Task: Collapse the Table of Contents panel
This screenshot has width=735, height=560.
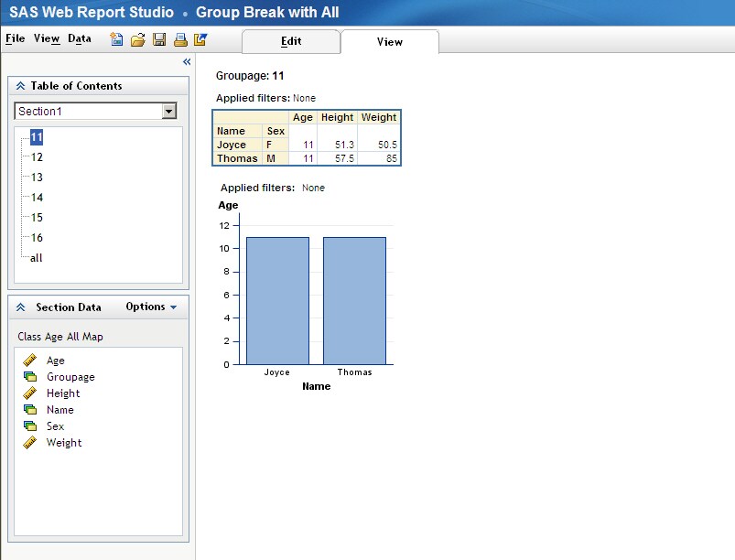Action: 21,86
